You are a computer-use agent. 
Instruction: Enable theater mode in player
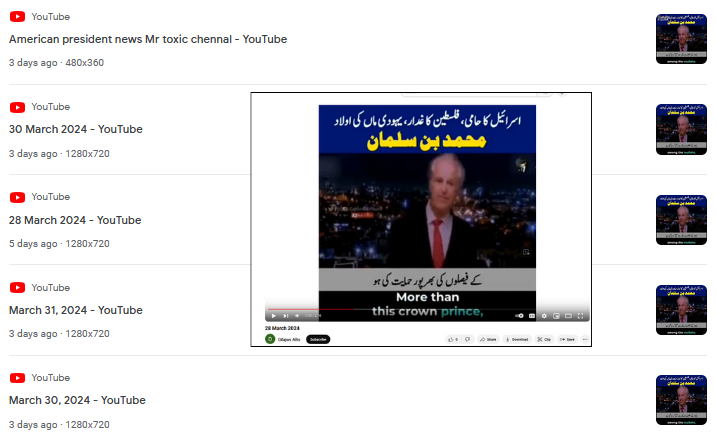[569, 316]
